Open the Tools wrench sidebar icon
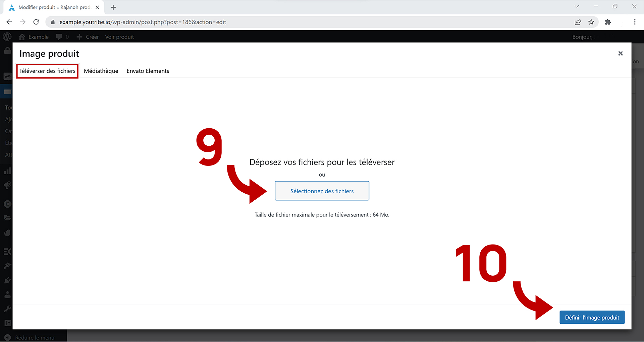 (x=7, y=309)
